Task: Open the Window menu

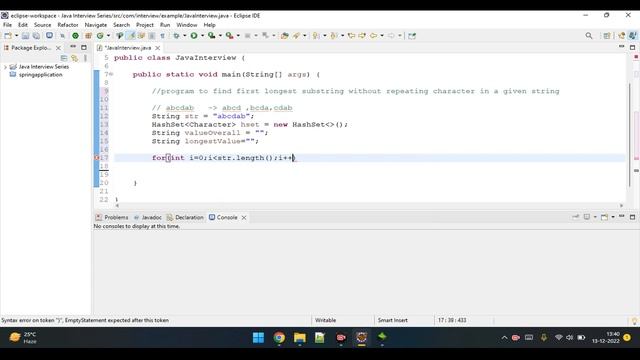Action: pos(187,25)
